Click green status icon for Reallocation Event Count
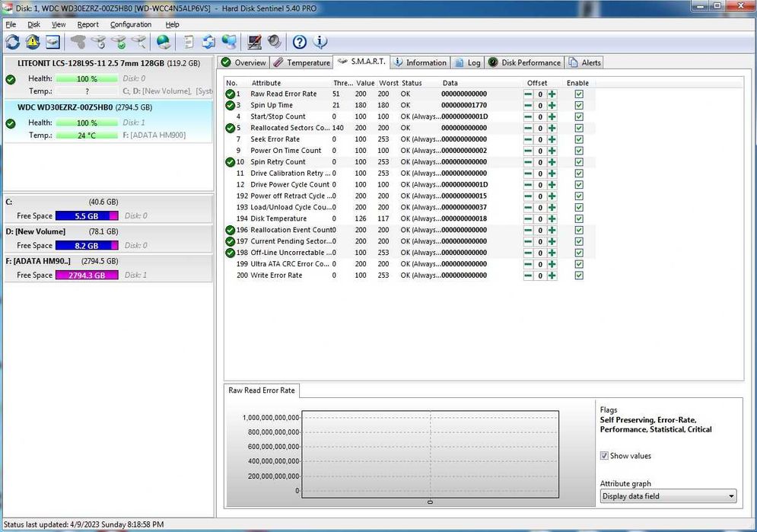Screen dimensions: 757x532 pos(231,231)
